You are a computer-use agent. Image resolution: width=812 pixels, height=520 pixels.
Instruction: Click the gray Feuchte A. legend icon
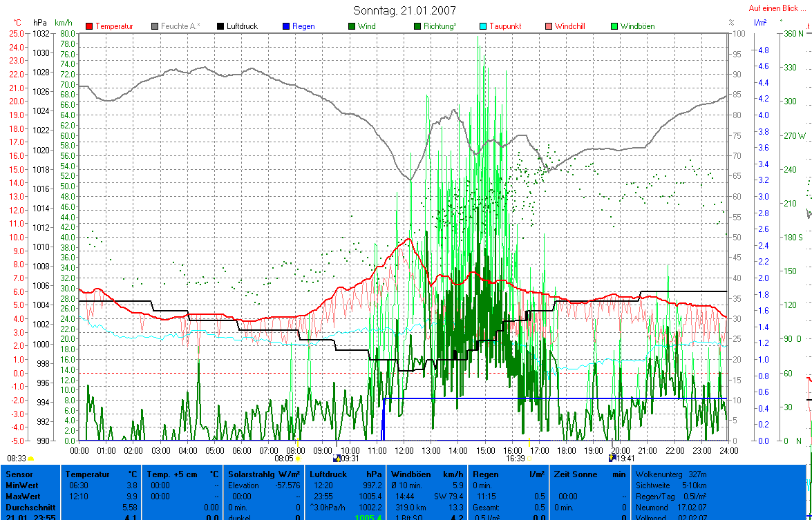coord(155,26)
